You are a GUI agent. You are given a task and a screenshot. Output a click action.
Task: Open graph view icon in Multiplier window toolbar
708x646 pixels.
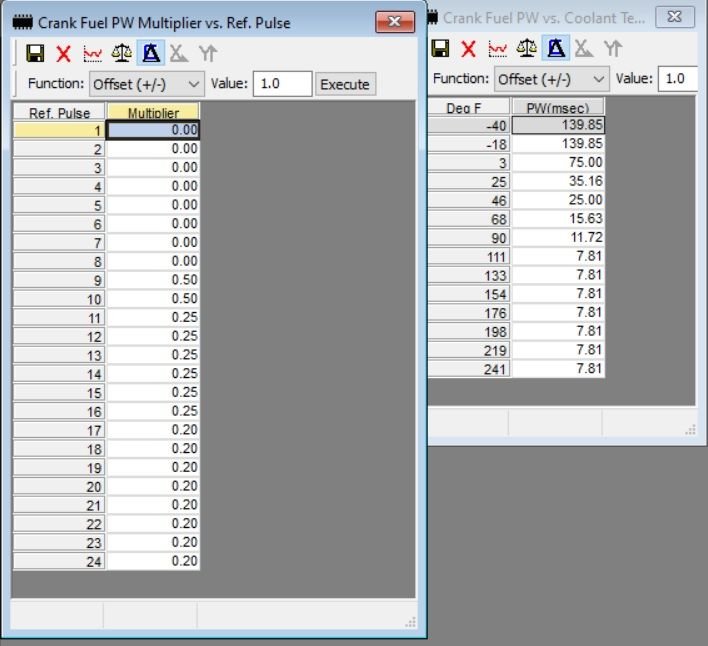93,54
